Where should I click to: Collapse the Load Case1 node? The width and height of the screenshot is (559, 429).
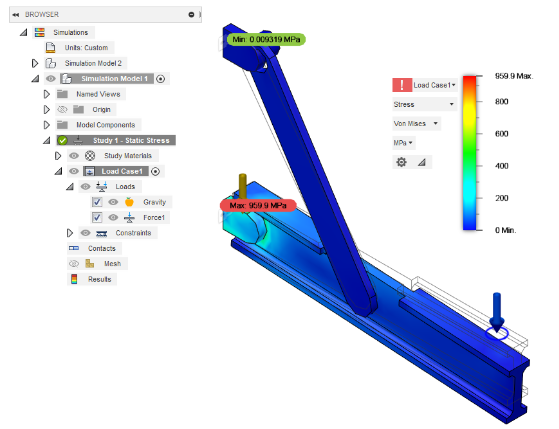pos(58,172)
